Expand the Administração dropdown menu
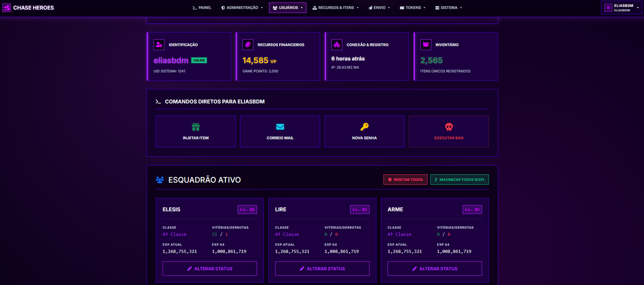 coord(242,8)
